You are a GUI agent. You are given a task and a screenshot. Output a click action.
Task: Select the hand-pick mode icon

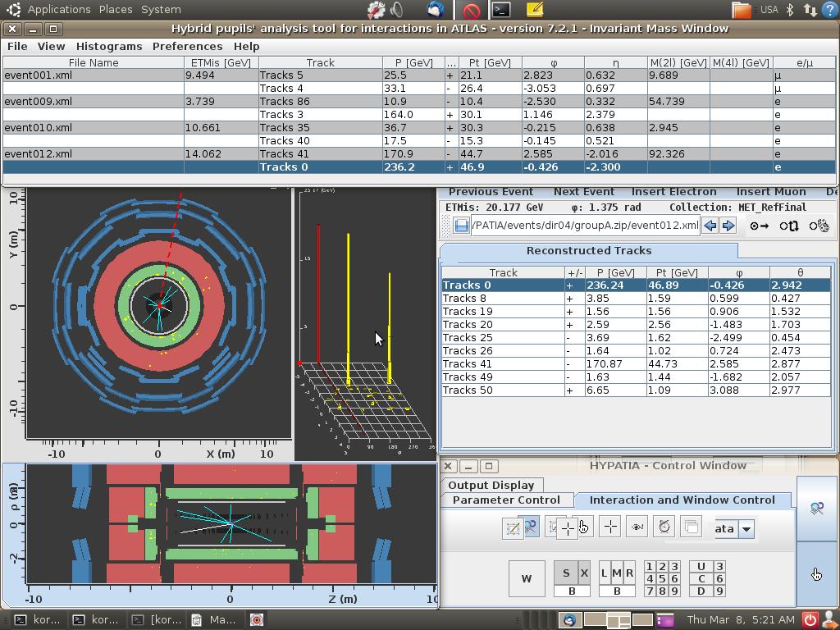[x=819, y=226]
